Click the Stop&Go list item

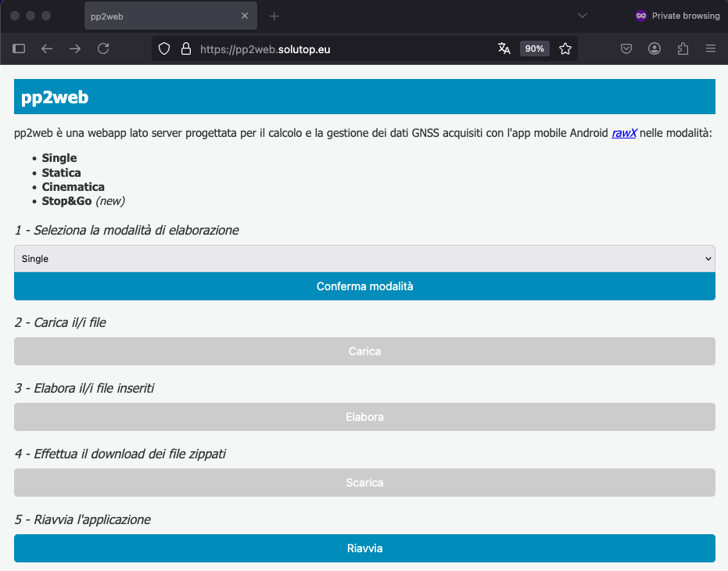coord(84,201)
